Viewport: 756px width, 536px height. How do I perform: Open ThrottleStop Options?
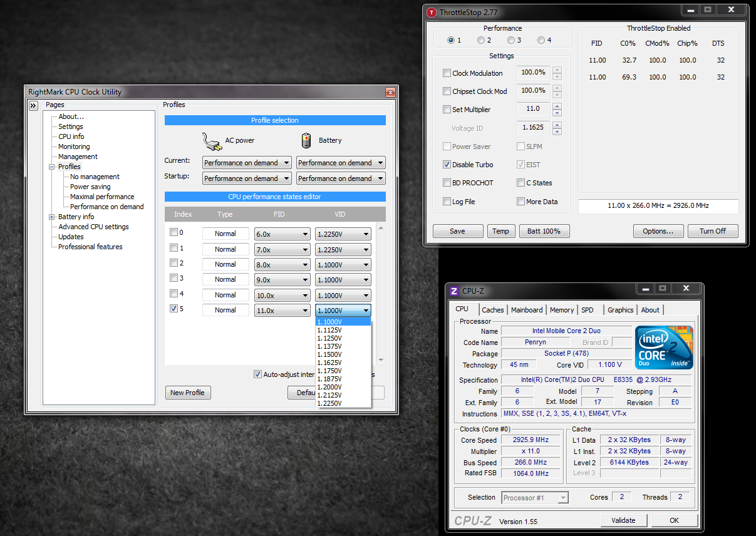click(x=658, y=231)
